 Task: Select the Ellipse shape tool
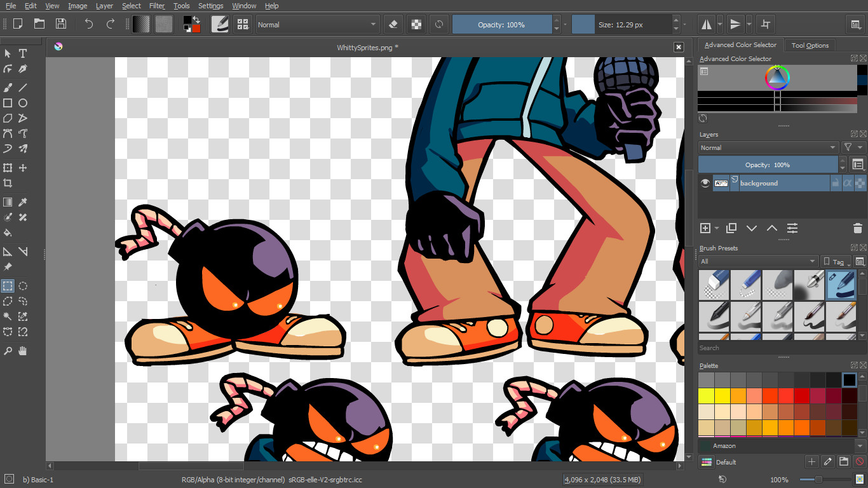(x=23, y=103)
